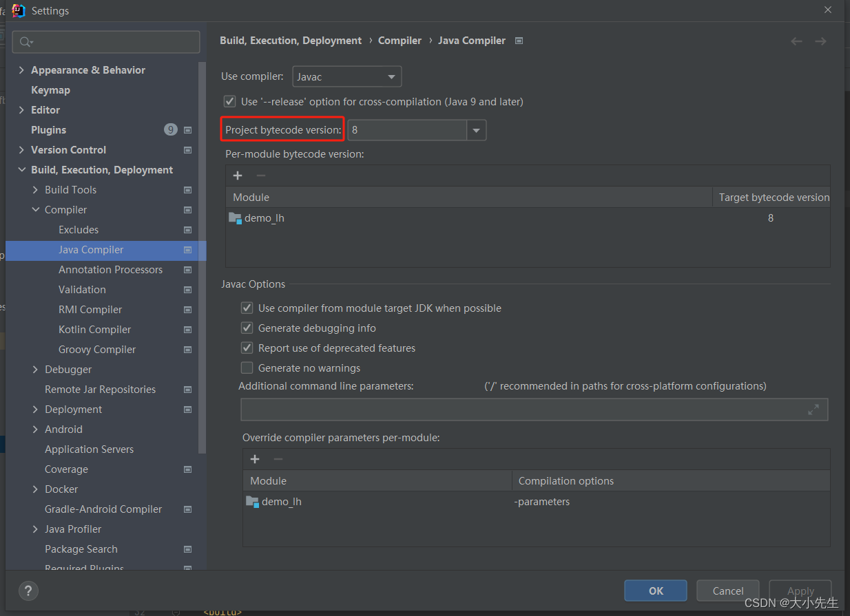850x616 pixels.
Task: Click the IntelliJ logo in Settings title bar
Action: coord(19,10)
